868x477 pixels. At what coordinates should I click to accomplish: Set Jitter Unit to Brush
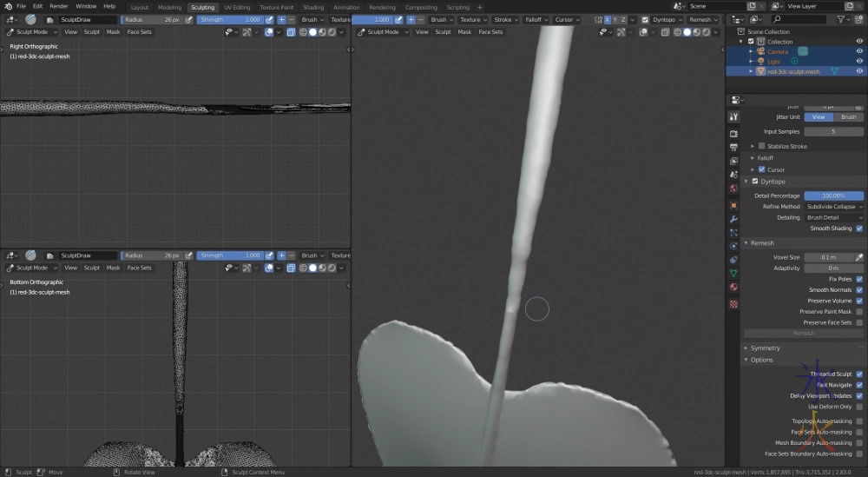[x=848, y=116]
